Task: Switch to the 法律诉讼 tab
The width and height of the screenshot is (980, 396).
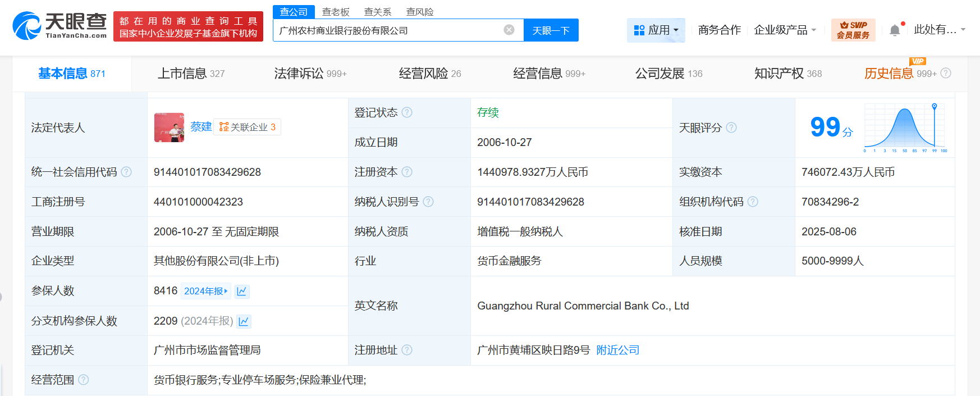Action: coord(310,74)
